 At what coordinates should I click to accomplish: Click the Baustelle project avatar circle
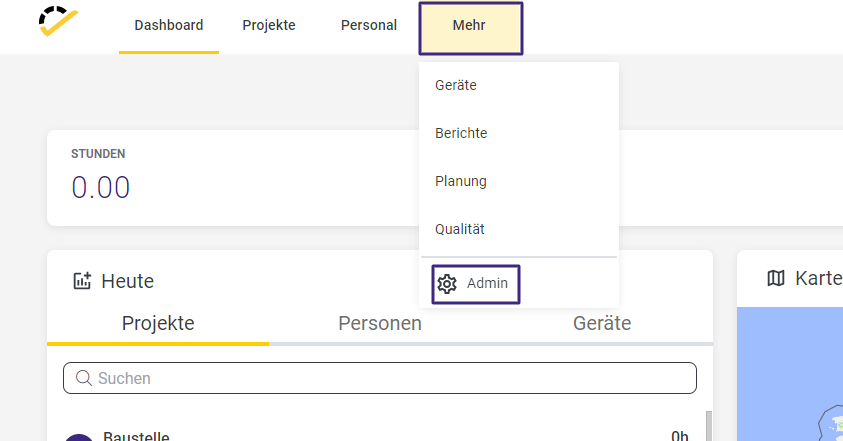point(79,438)
